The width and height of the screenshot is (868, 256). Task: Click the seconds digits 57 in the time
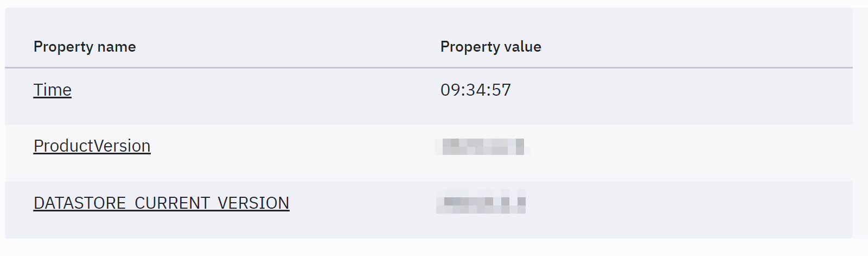coord(501,90)
